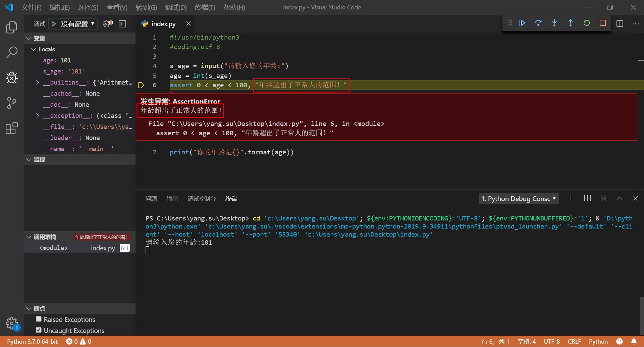Click the breakpoint marker on line 6
644x347 pixels.
[141, 85]
